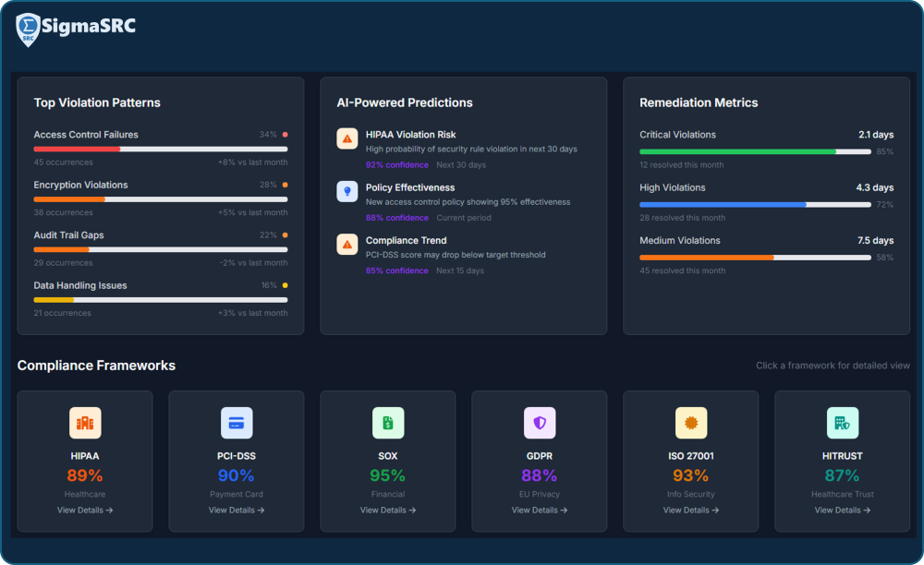Click the SigmaSRC shield logo
924x565 pixels.
[x=28, y=30]
